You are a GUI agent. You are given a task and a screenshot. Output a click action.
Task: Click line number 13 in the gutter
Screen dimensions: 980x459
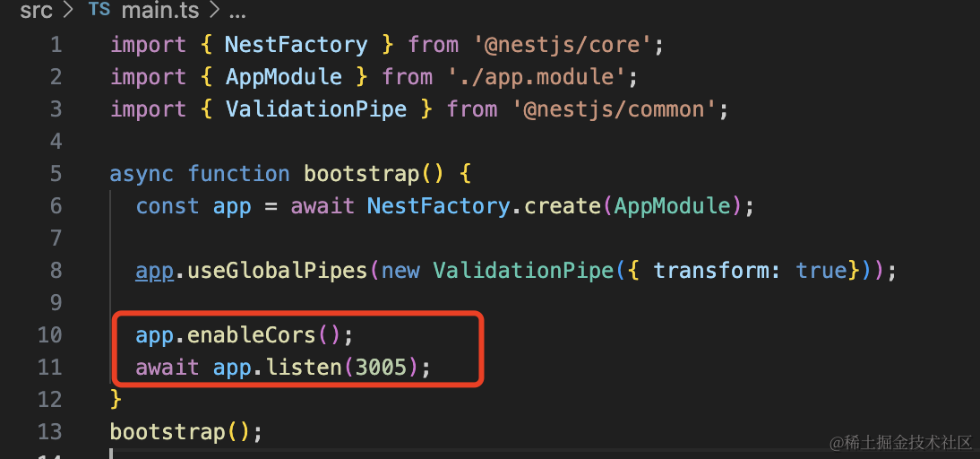point(49,432)
